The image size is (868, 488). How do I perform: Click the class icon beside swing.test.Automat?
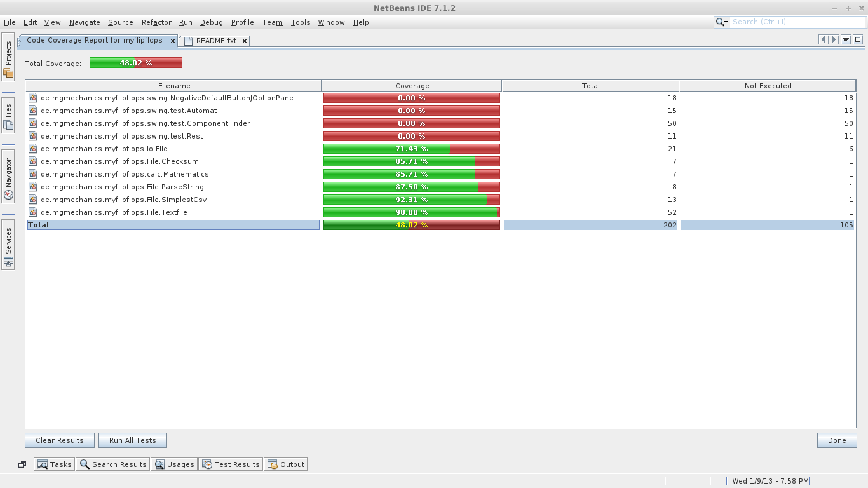pyautogui.click(x=33, y=111)
